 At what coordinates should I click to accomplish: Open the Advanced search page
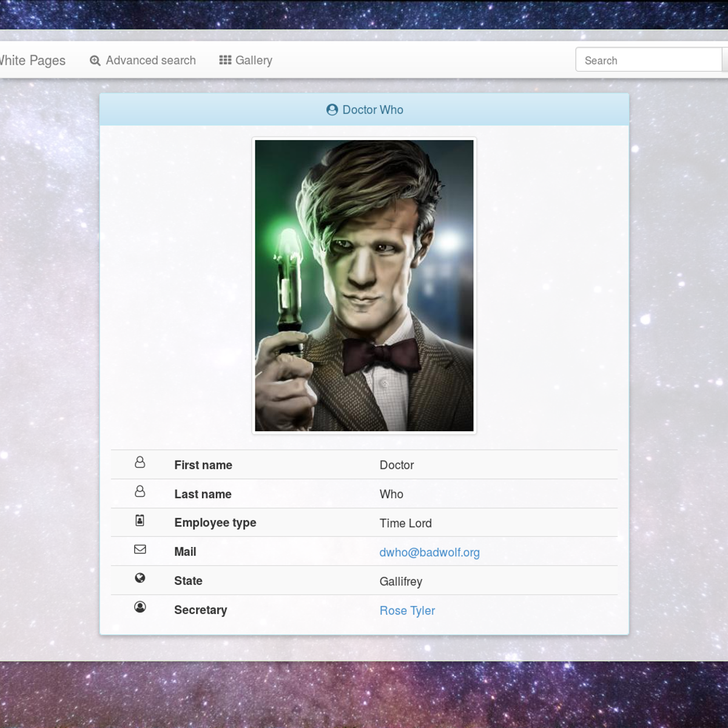pos(150,61)
